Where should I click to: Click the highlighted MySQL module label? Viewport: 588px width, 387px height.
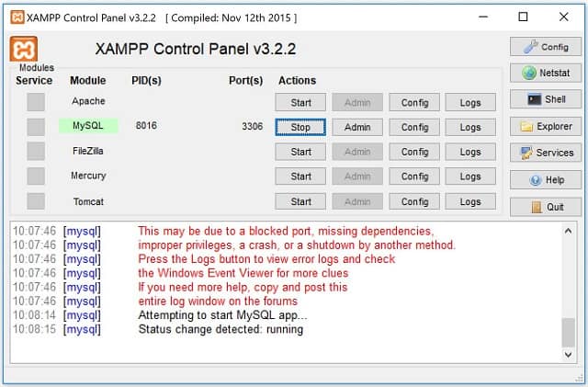coord(88,126)
